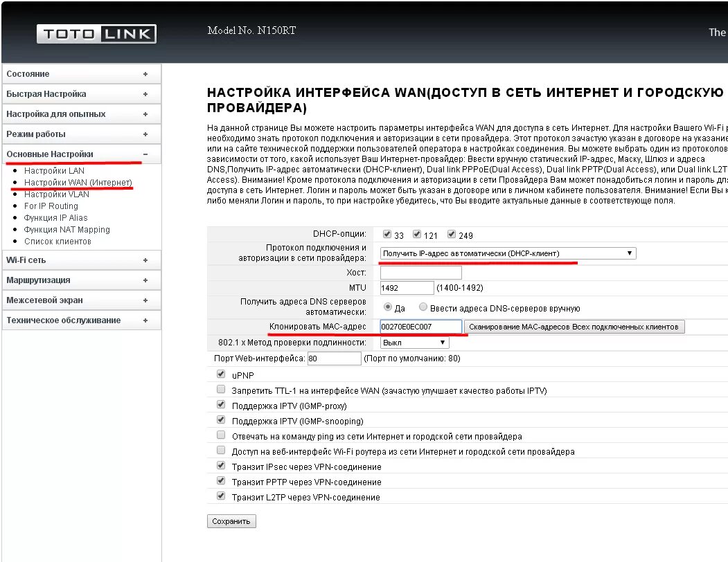
Task: Expand the Межсетевой экран section
Action: point(82,300)
